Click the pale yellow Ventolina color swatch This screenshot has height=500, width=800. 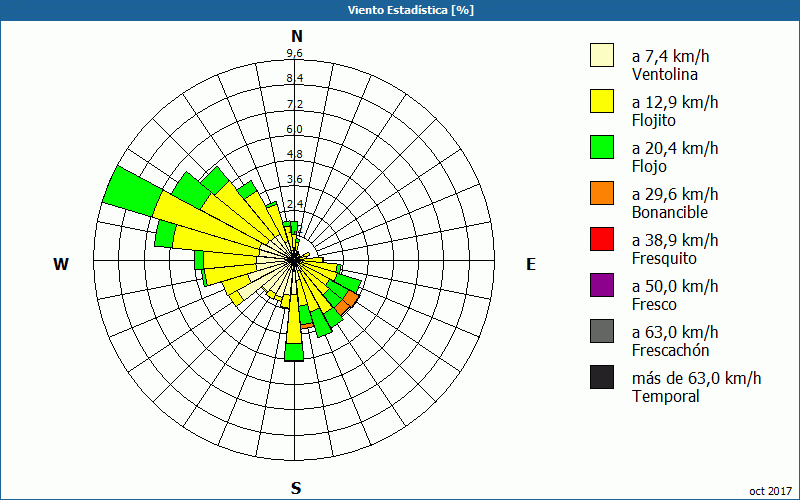click(602, 55)
